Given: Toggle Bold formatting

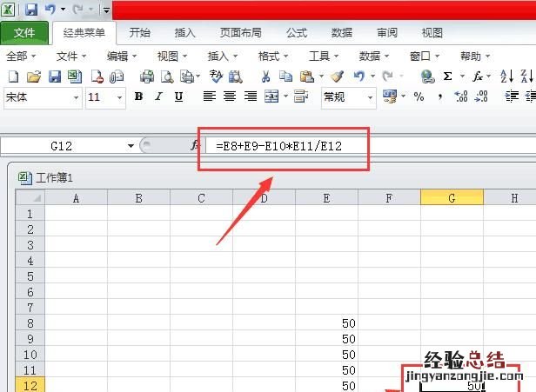Looking at the screenshot, I should point(138,96).
